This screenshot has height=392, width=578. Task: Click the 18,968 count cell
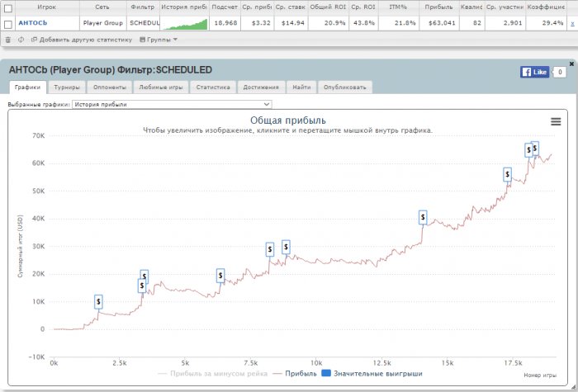tap(225, 23)
